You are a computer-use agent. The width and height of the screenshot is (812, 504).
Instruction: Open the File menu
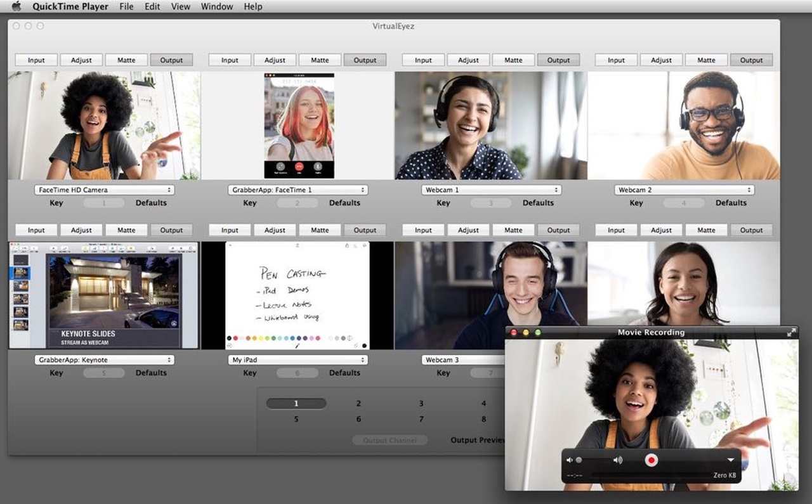[126, 7]
